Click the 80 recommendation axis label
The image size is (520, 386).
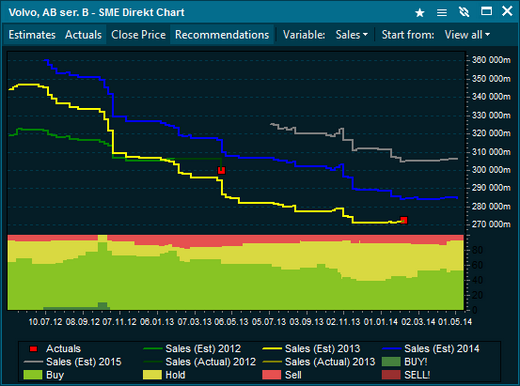477,250
